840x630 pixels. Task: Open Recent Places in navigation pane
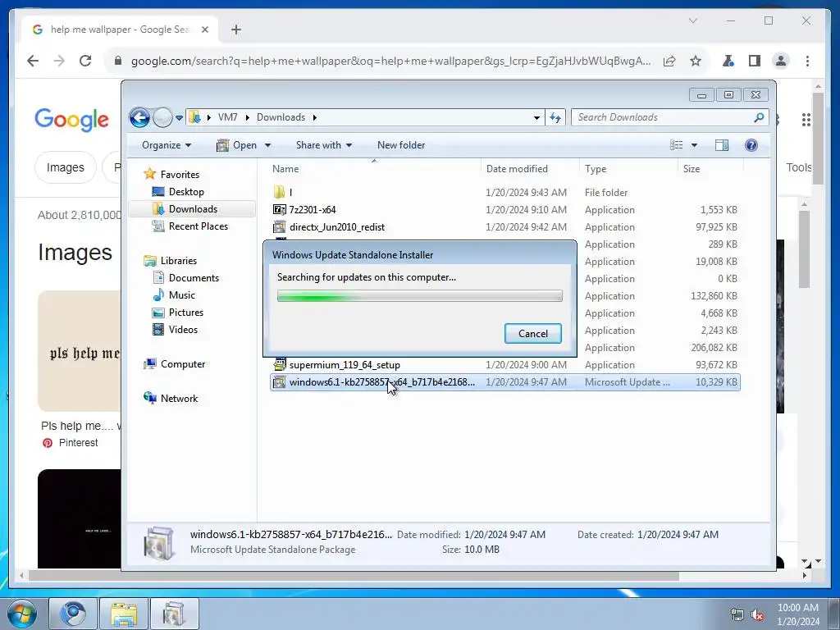(x=199, y=226)
